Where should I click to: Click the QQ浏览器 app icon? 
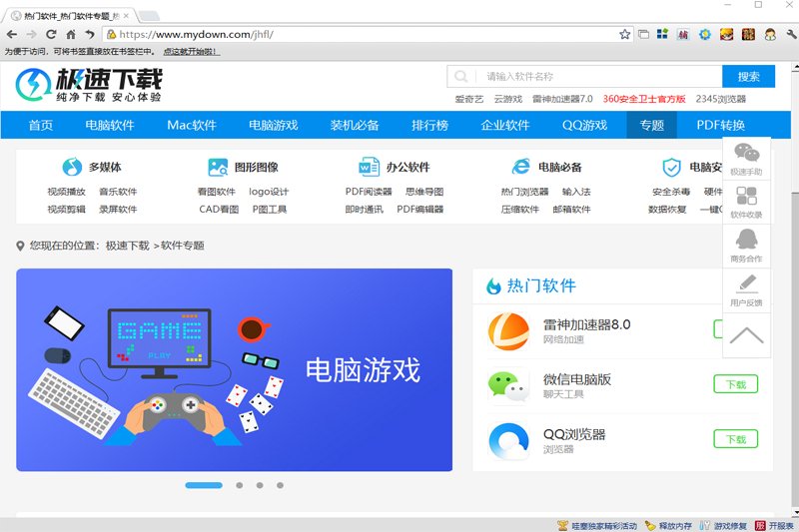(508, 441)
